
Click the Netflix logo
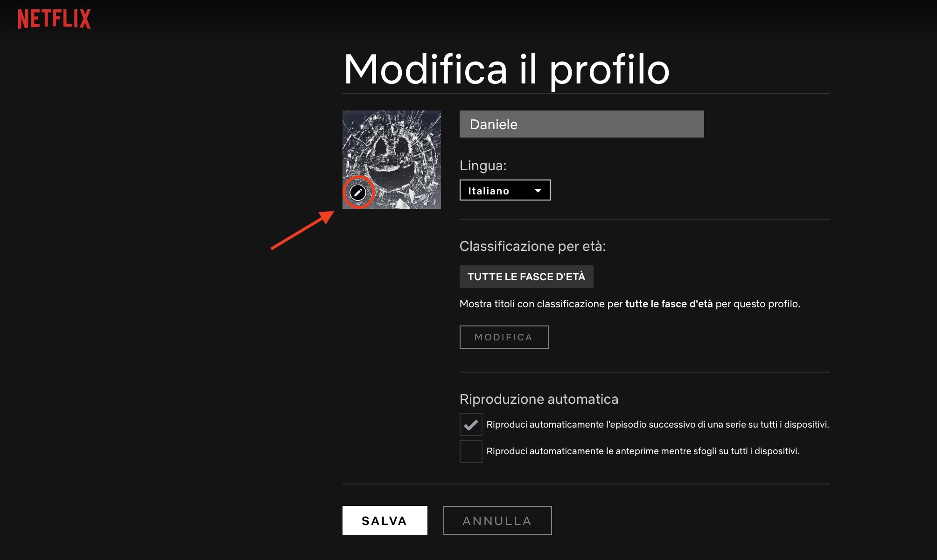coord(54,19)
